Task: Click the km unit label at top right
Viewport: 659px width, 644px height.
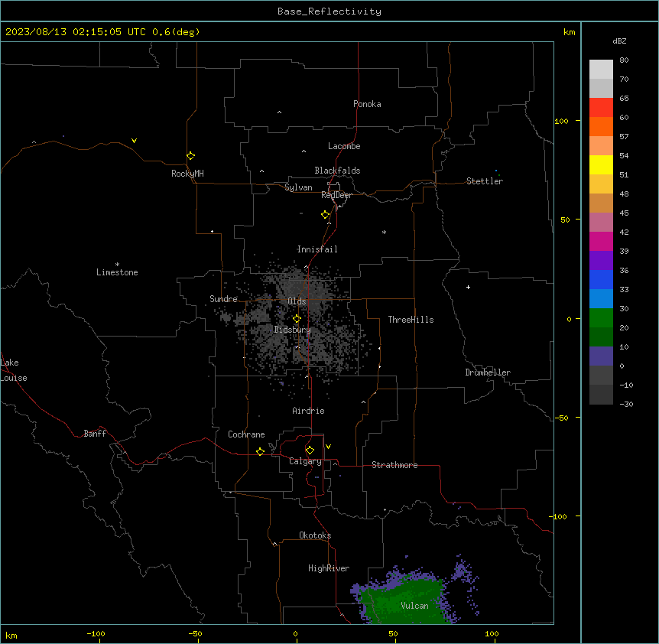Action: pyautogui.click(x=570, y=32)
